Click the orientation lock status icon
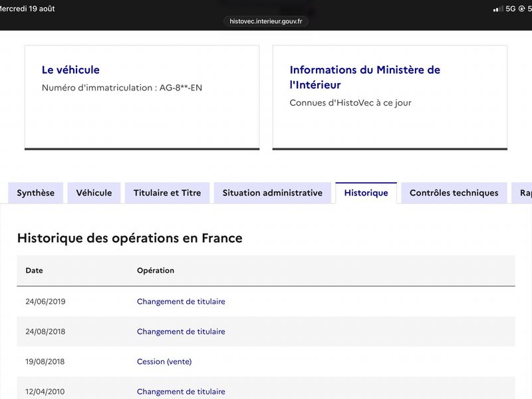 coord(521,9)
